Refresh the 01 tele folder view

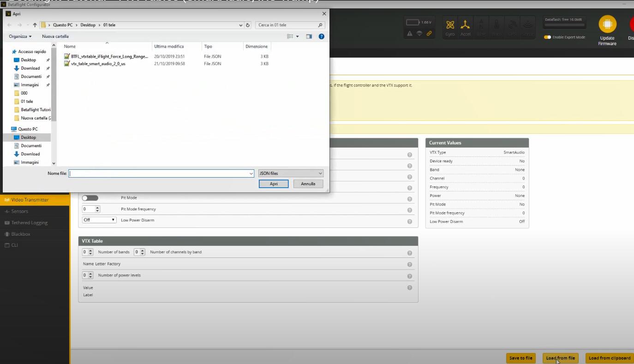tap(248, 25)
